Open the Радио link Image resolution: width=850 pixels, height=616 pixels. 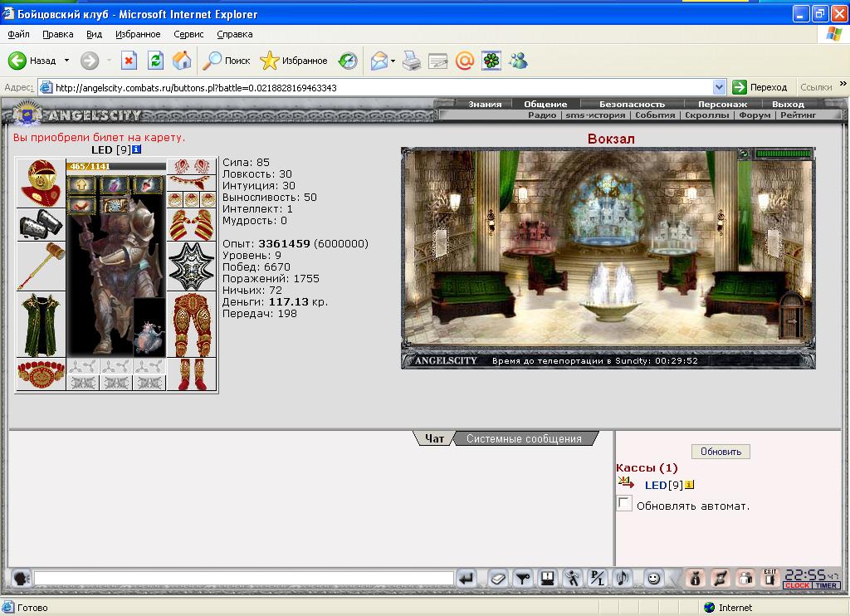542,115
